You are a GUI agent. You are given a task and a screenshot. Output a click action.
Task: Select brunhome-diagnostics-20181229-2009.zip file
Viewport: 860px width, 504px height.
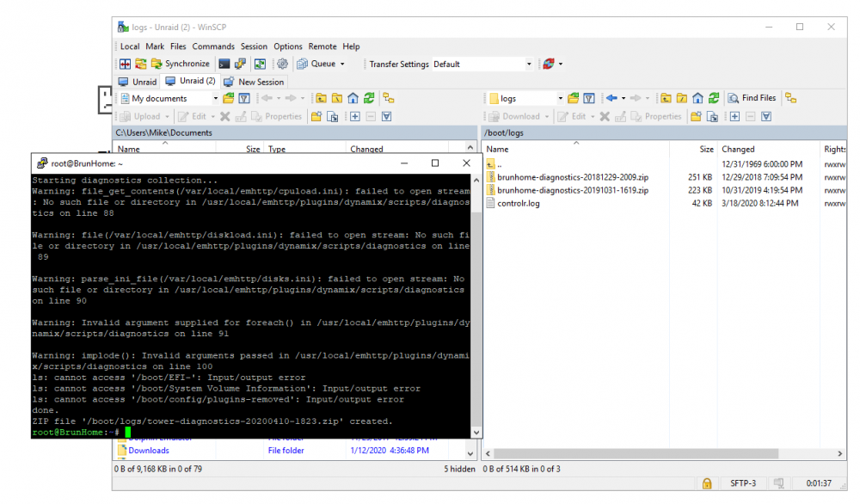(666, 177)
